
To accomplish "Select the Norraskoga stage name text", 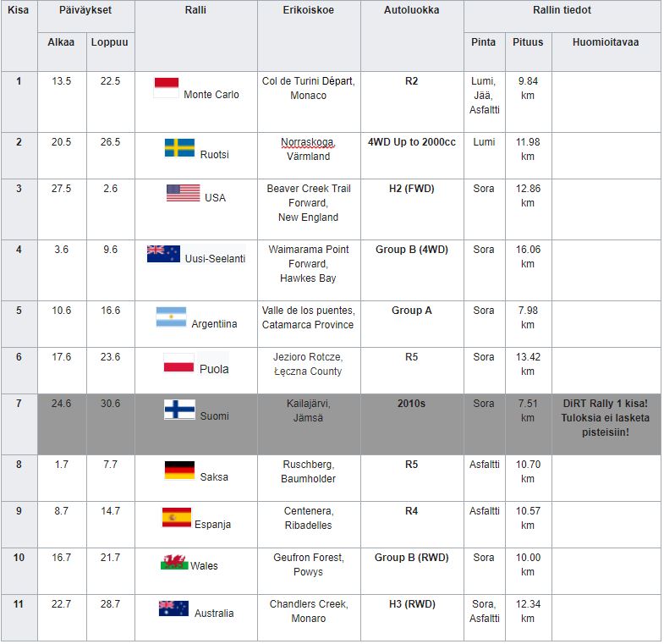I will [307, 141].
